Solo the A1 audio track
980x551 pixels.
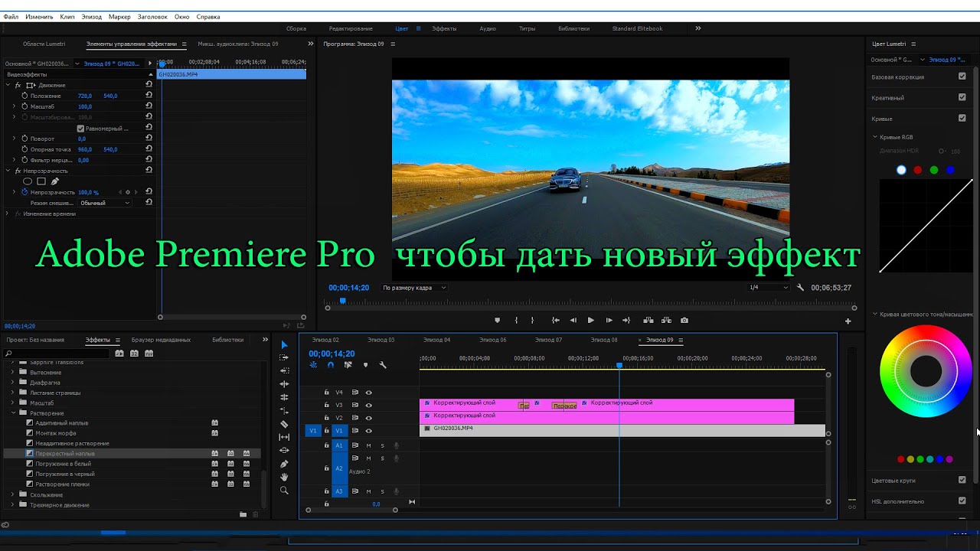382,445
